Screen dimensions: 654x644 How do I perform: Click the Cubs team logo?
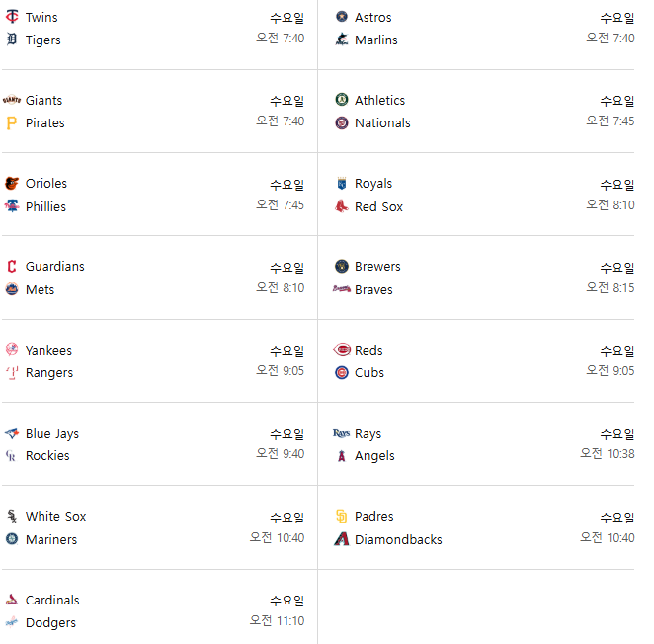pos(342,372)
